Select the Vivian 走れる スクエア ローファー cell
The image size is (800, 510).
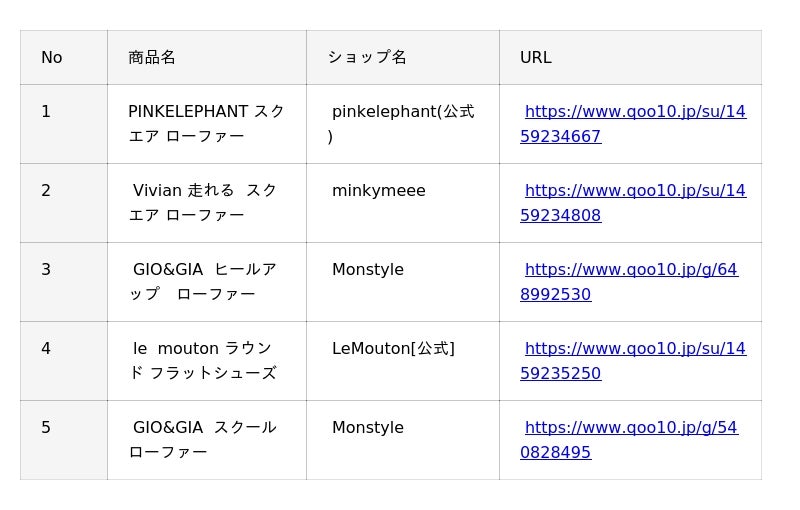206,203
